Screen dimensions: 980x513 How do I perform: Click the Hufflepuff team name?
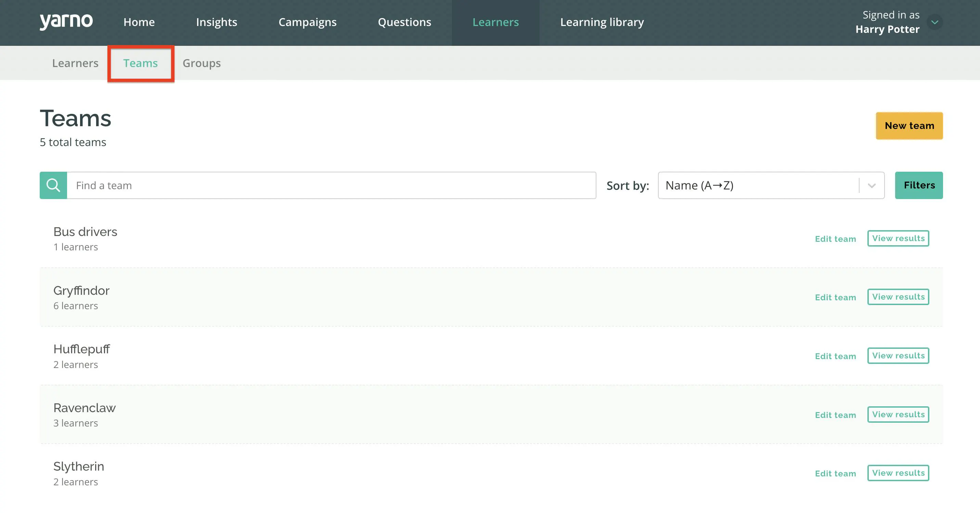(81, 350)
